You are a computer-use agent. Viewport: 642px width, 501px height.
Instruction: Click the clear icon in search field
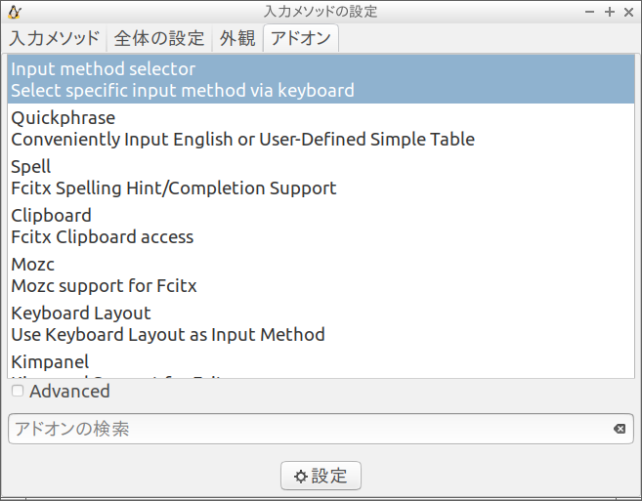(x=619, y=429)
